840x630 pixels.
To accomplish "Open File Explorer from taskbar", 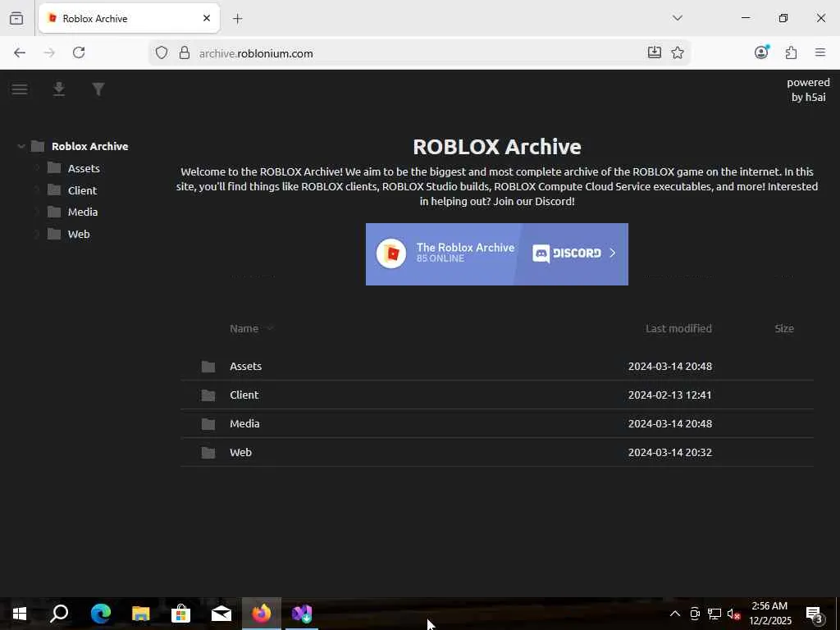I will 141,614.
